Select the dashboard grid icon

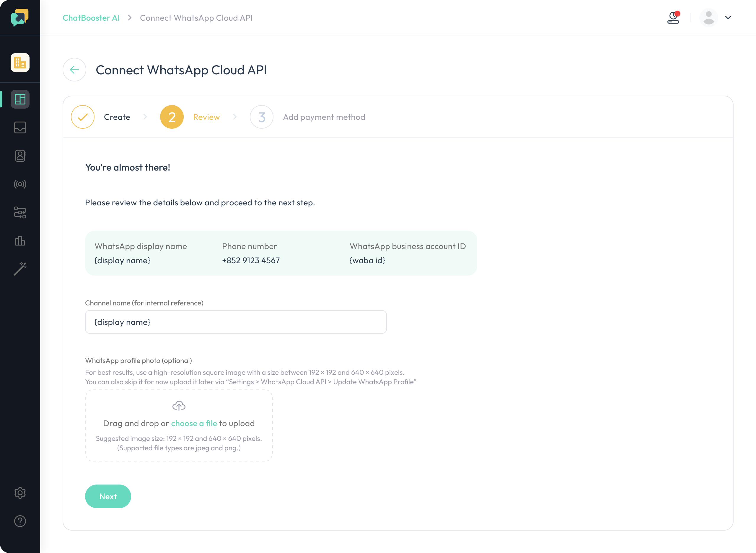[20, 99]
